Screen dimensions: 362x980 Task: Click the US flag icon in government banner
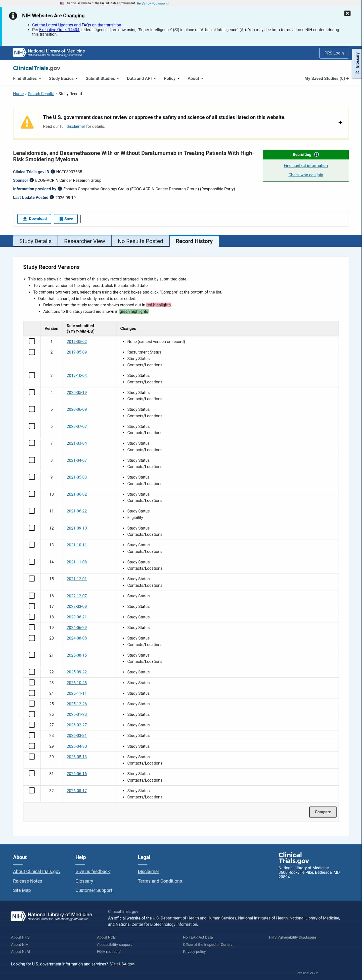point(62,4)
